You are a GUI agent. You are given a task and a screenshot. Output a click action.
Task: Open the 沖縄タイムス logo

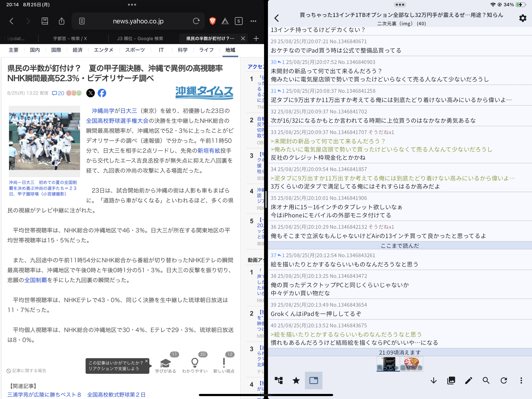coord(204,93)
